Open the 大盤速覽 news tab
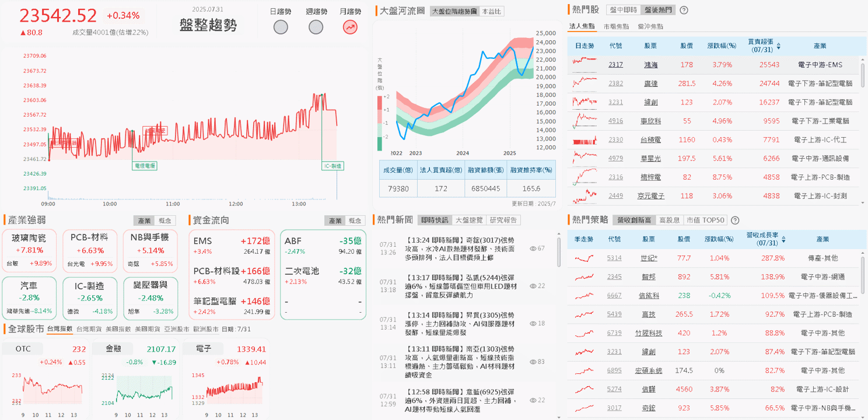868x420 pixels. tap(469, 220)
